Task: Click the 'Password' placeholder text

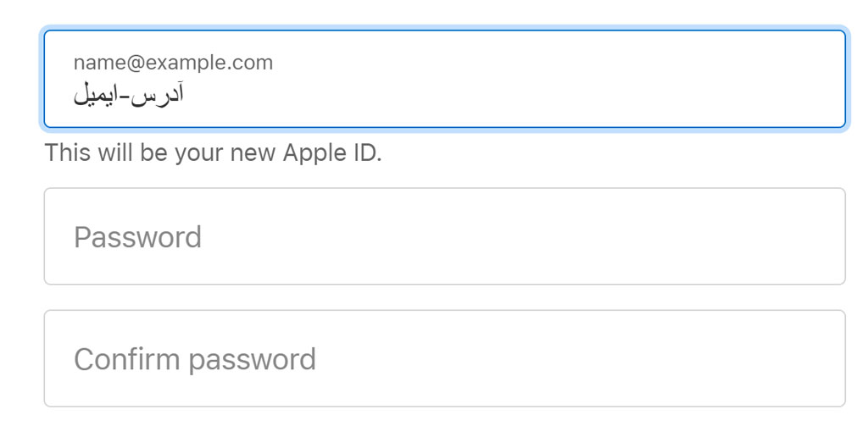Action: [138, 236]
